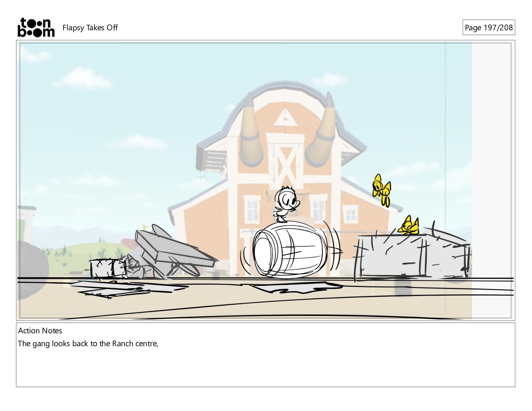Click the yellow chick sitting on the hay bale
Image resolution: width=532 pixels, height=411 pixels.
tap(409, 225)
